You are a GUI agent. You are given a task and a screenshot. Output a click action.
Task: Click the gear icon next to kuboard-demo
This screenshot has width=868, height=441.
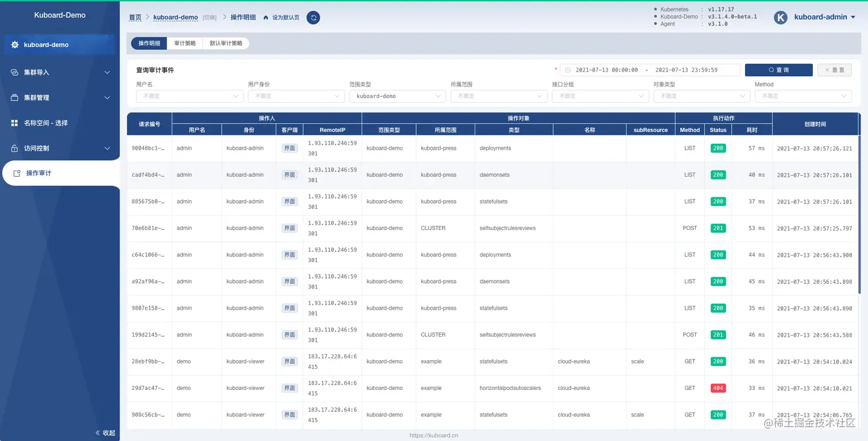(x=15, y=45)
